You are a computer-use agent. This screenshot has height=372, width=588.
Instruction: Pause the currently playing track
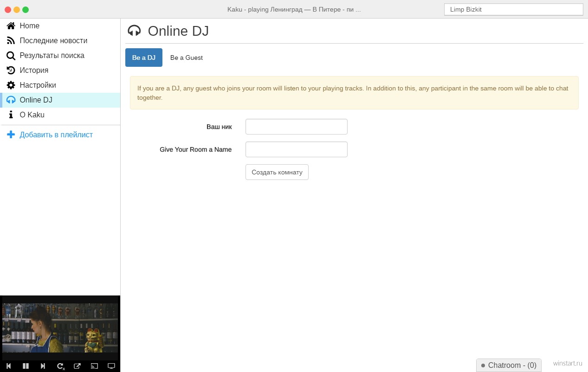point(26,366)
